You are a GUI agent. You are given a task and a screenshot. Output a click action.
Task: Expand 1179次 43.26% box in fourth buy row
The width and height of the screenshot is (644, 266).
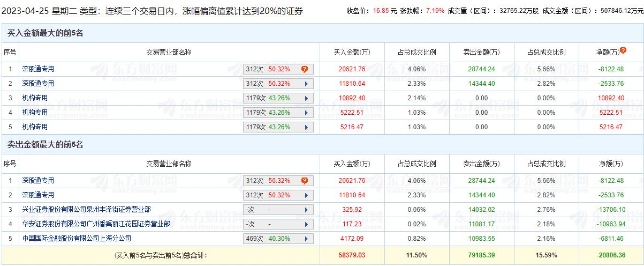click(277, 113)
